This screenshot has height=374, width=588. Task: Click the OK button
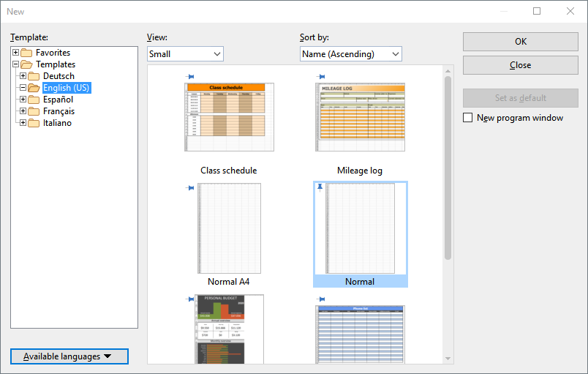521,42
